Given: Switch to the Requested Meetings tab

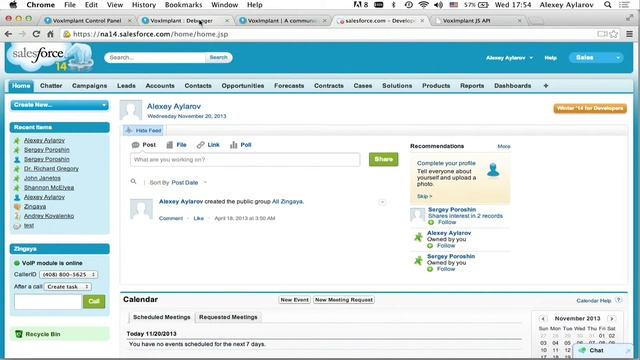Looking at the screenshot, I should pyautogui.click(x=228, y=317).
